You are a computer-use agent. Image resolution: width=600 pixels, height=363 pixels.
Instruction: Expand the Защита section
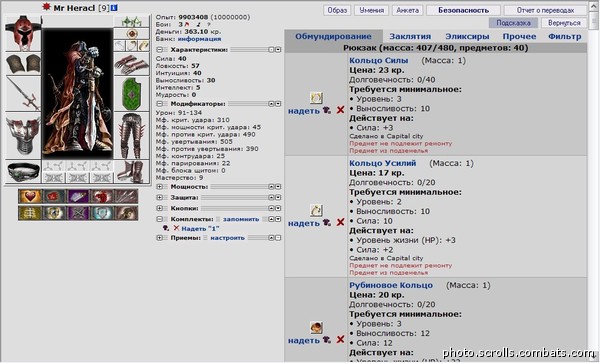[160, 197]
